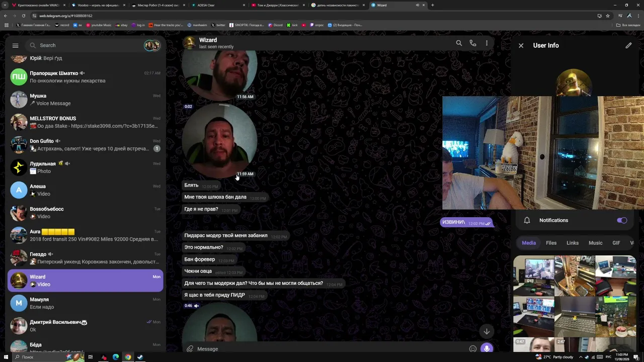Start a voice call with Wizard
This screenshot has height=362, width=644.
coord(473,43)
